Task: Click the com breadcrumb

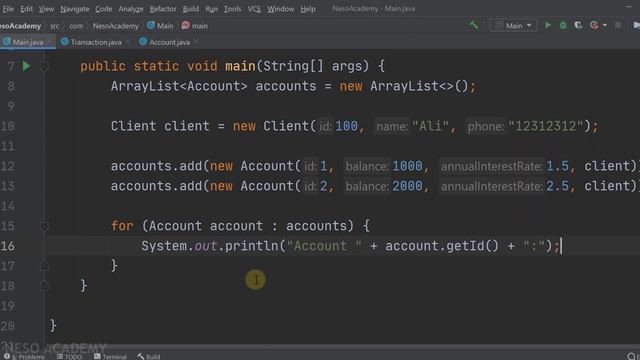Action: [x=76, y=26]
